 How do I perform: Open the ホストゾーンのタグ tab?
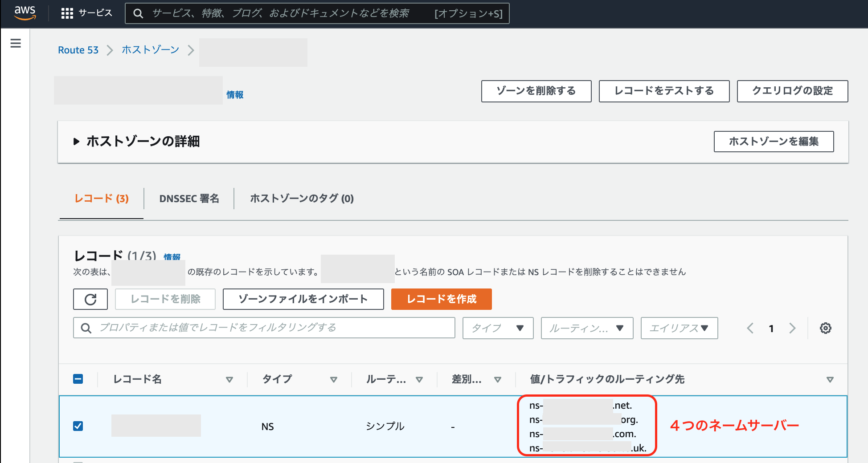click(x=302, y=199)
